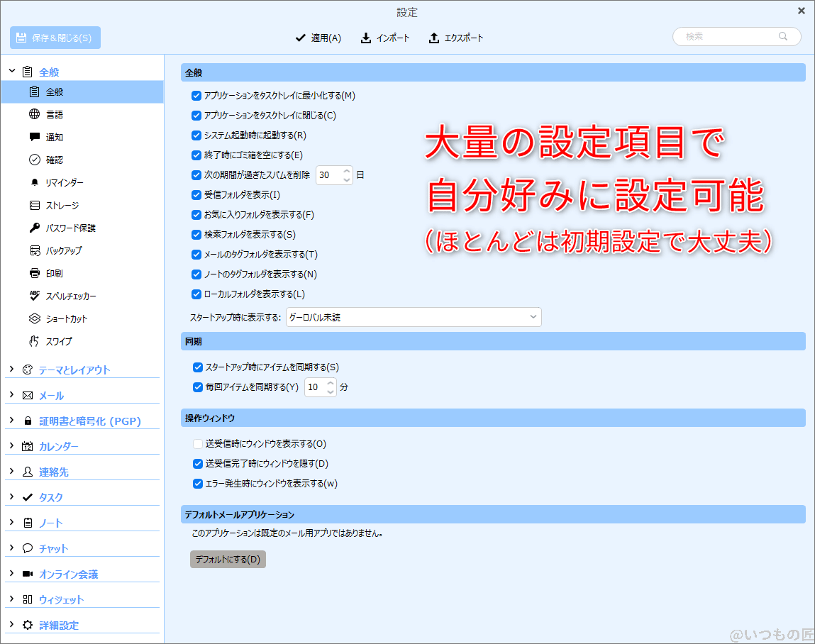Increase the spam deletion days with the stepper

click(x=345, y=172)
